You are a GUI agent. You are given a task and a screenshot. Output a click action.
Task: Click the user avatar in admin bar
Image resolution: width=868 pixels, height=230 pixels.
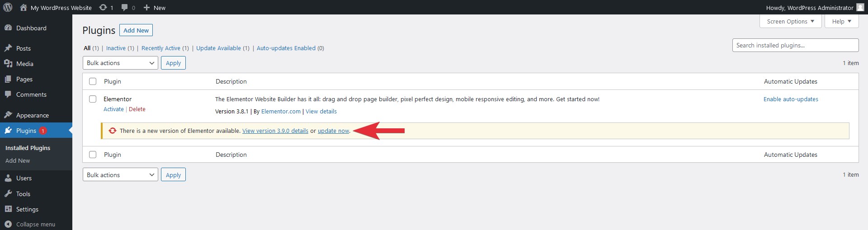click(860, 7)
